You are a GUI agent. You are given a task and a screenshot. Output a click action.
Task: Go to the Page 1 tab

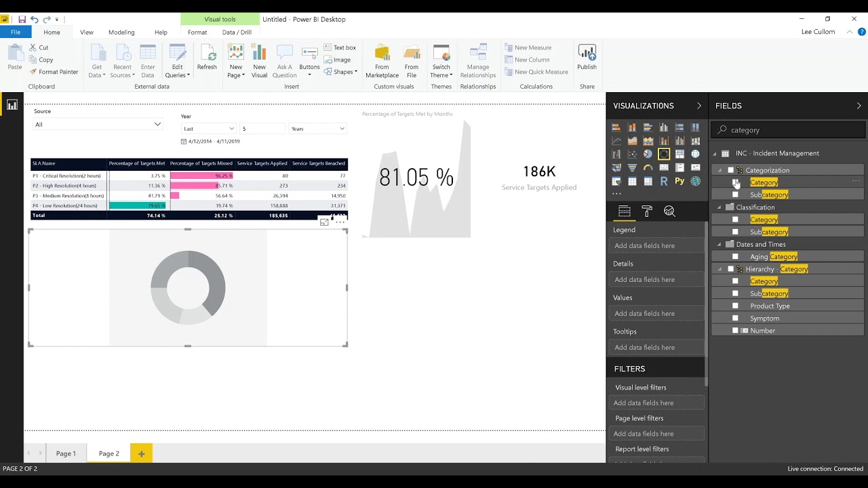pyautogui.click(x=66, y=453)
